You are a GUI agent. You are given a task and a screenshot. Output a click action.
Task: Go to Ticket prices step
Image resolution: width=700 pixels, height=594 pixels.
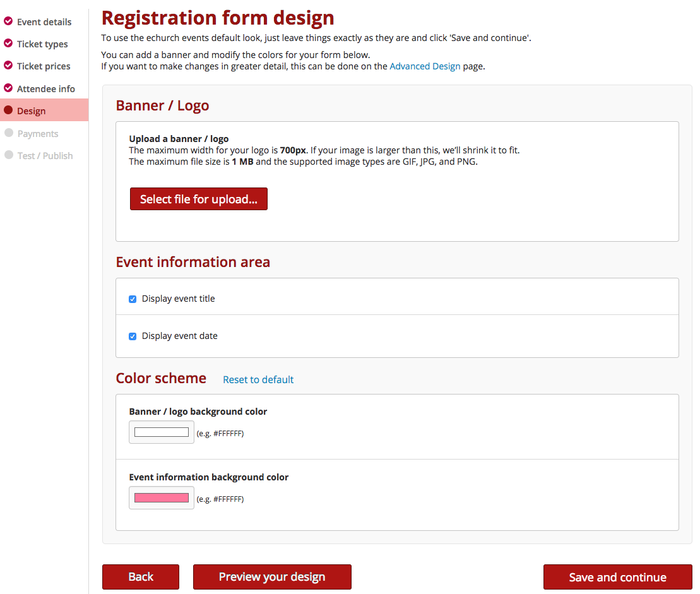pyautogui.click(x=44, y=66)
